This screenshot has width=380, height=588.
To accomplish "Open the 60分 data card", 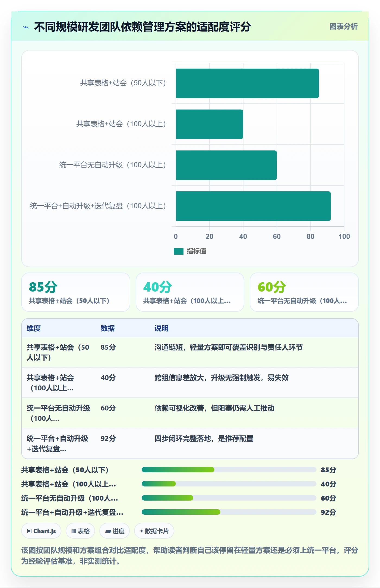I will tap(304, 292).
